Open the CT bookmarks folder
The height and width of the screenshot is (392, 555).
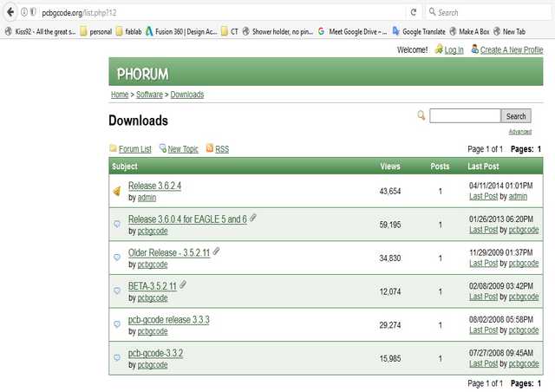pyautogui.click(x=229, y=32)
